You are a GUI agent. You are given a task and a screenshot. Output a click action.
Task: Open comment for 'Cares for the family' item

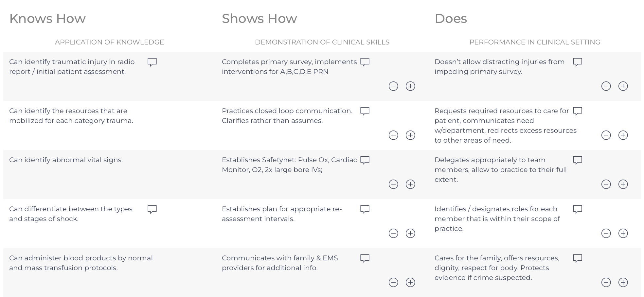pos(578,258)
